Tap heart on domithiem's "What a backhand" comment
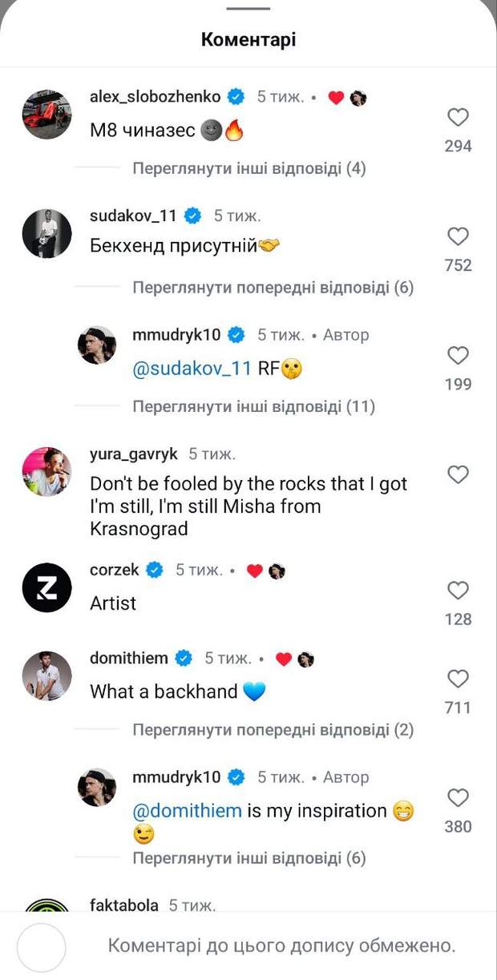 [458, 680]
